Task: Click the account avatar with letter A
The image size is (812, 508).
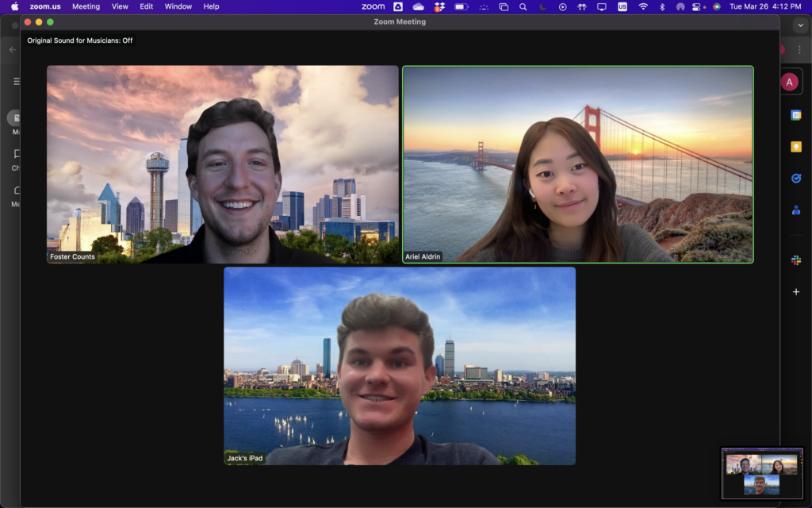Action: pyautogui.click(x=789, y=83)
